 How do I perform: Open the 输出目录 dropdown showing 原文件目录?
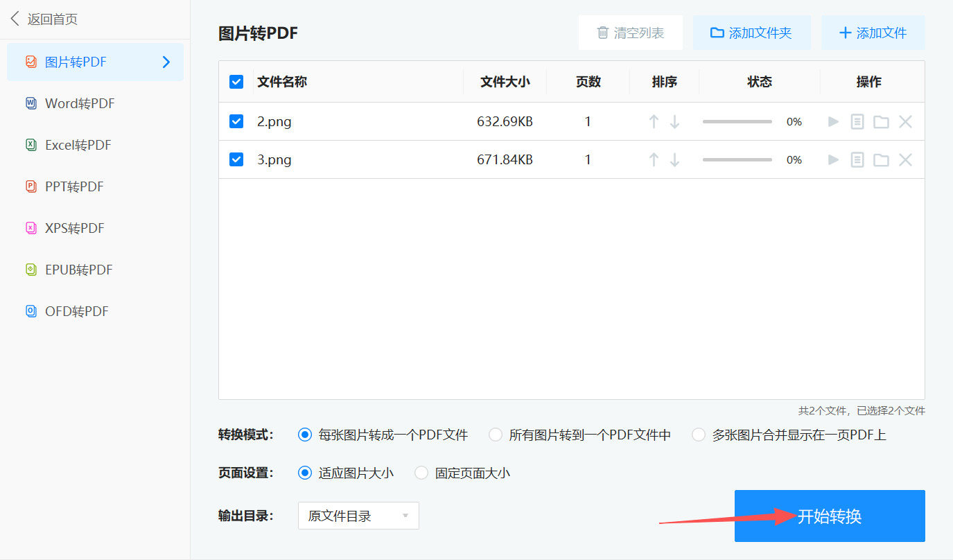click(358, 515)
